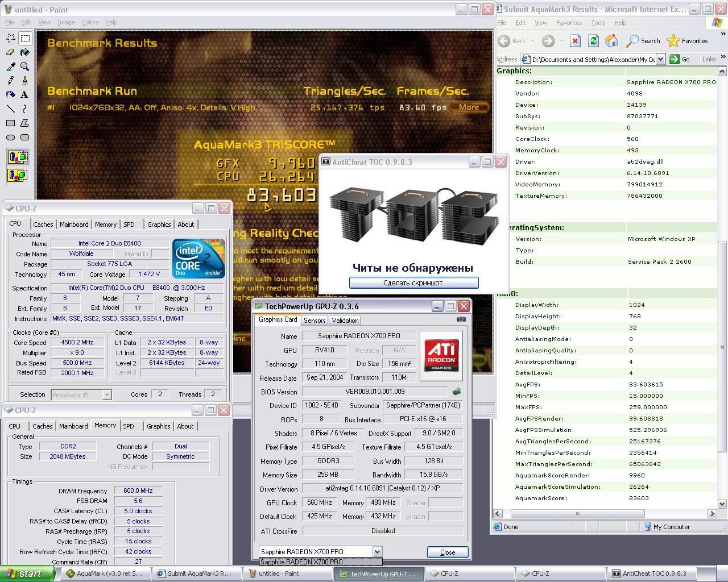Screen dimensions: 728x582
Task: Select the Free-Form Select tool in Paint
Action: point(11,38)
